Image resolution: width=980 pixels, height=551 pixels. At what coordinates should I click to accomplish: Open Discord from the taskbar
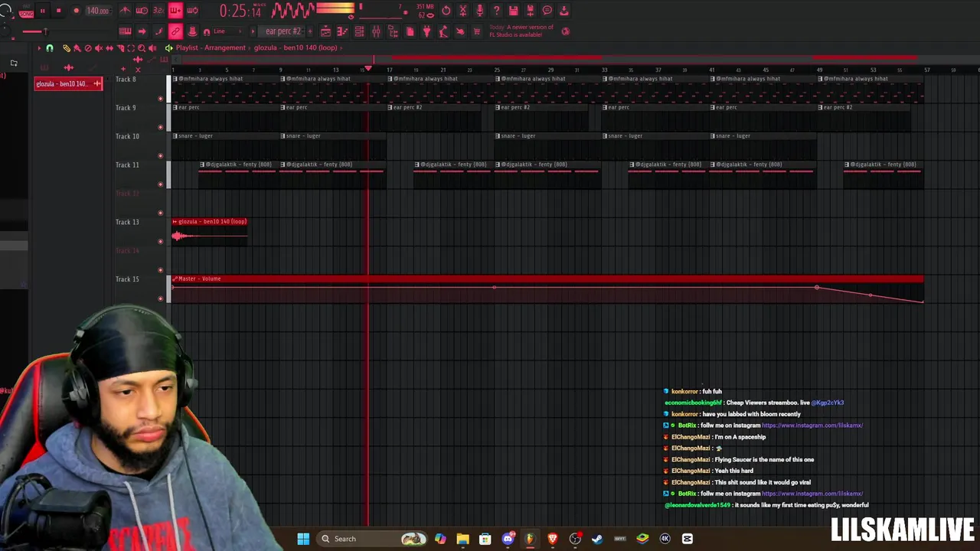click(508, 539)
